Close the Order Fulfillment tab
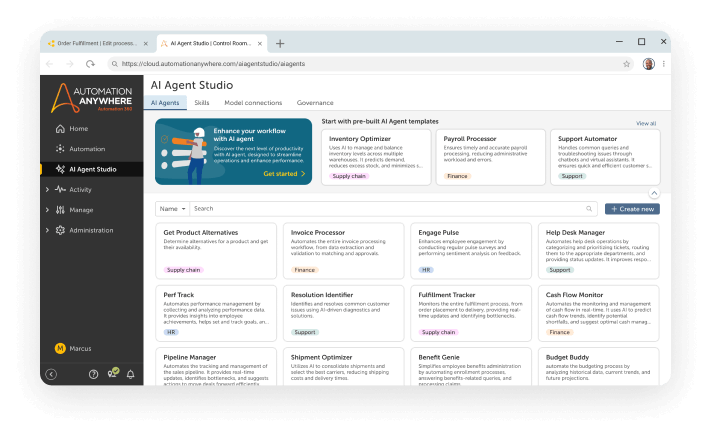Screen dimensions: 711x436 (146, 44)
